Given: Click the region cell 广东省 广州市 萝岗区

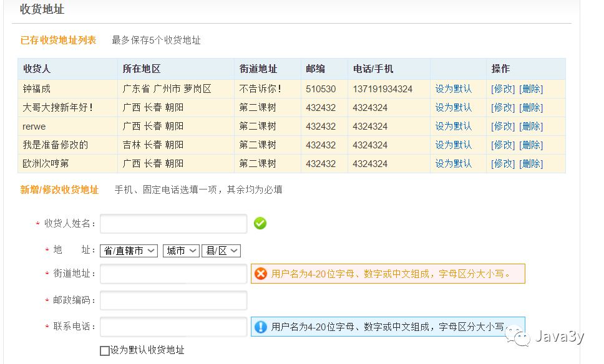Looking at the screenshot, I should coord(167,89).
